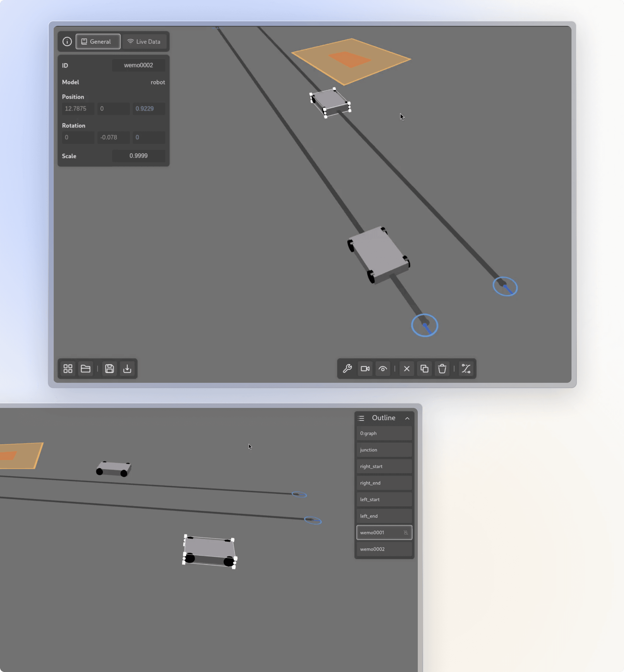Viewport: 624px width, 672px height.
Task: Click the X deselect icon
Action: point(407,368)
